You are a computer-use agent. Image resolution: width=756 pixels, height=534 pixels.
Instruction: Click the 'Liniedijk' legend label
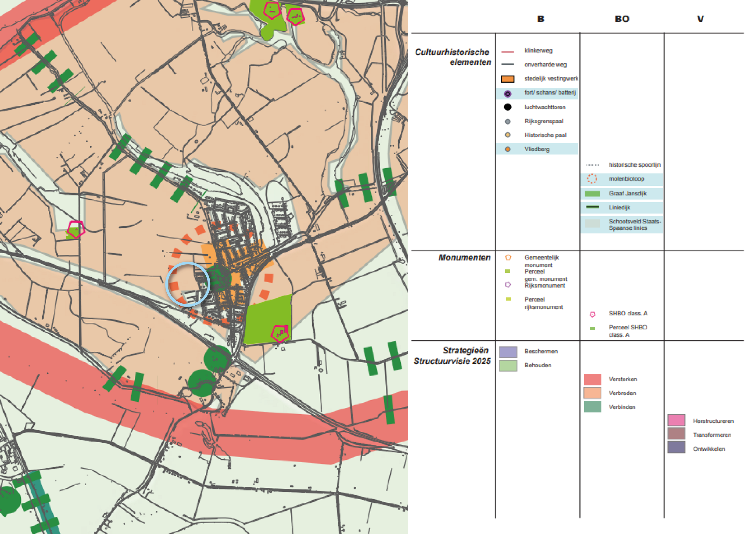[619, 208]
